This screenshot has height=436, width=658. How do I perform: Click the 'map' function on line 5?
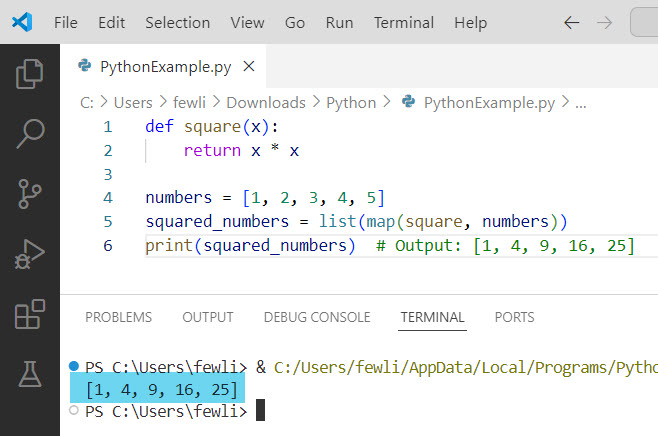tap(381, 222)
